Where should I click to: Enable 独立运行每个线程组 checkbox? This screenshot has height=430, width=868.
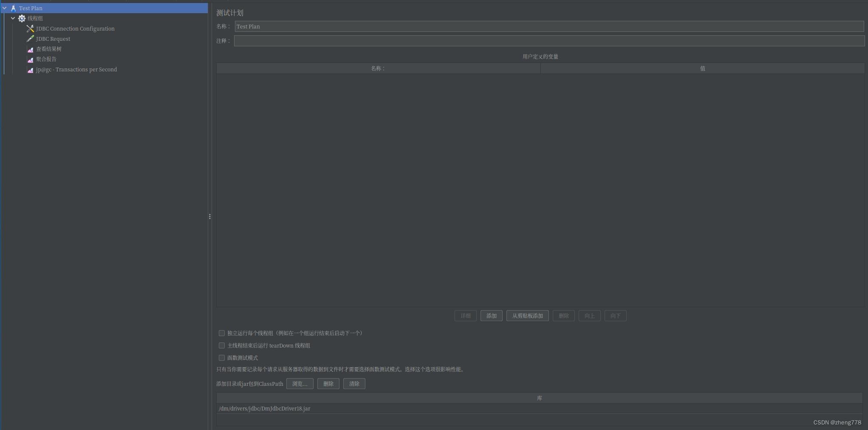[222, 333]
